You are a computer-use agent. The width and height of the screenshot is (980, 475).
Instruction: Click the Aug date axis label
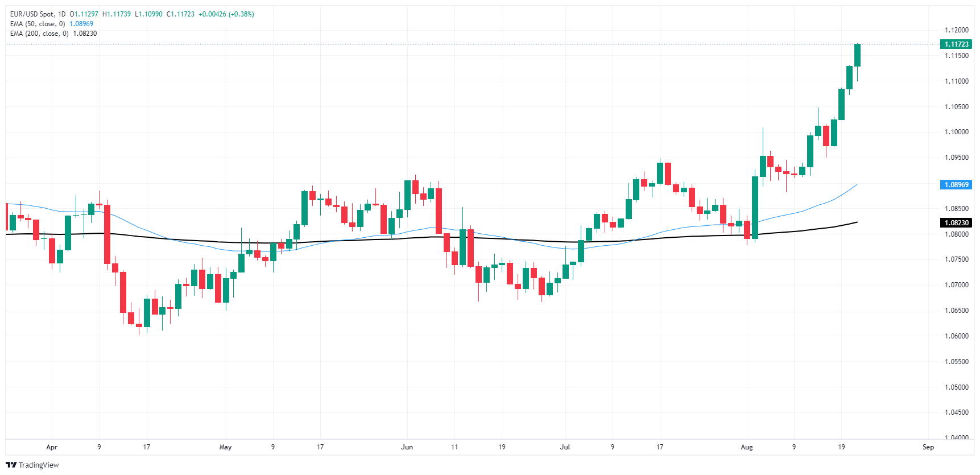(747, 447)
